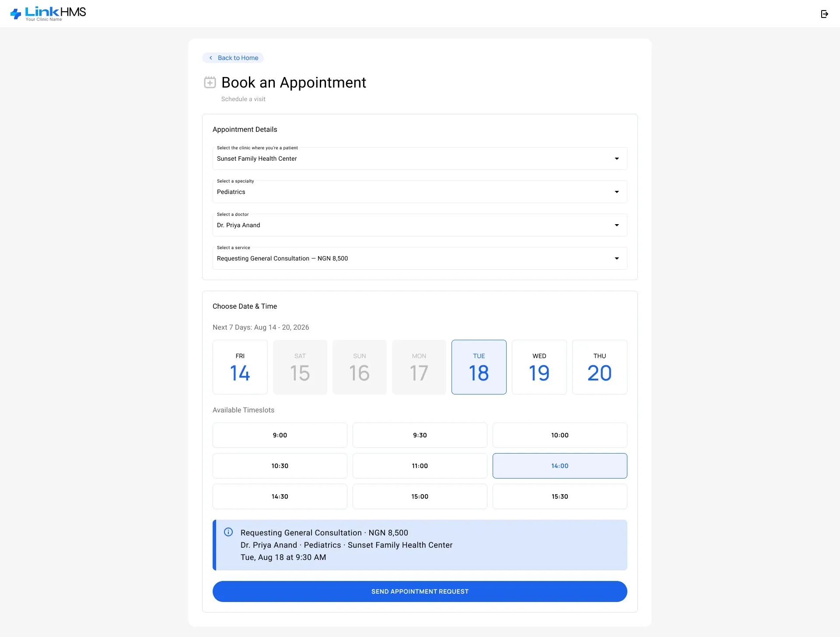
Task: Select Saturday 15 date card
Action: pos(300,367)
